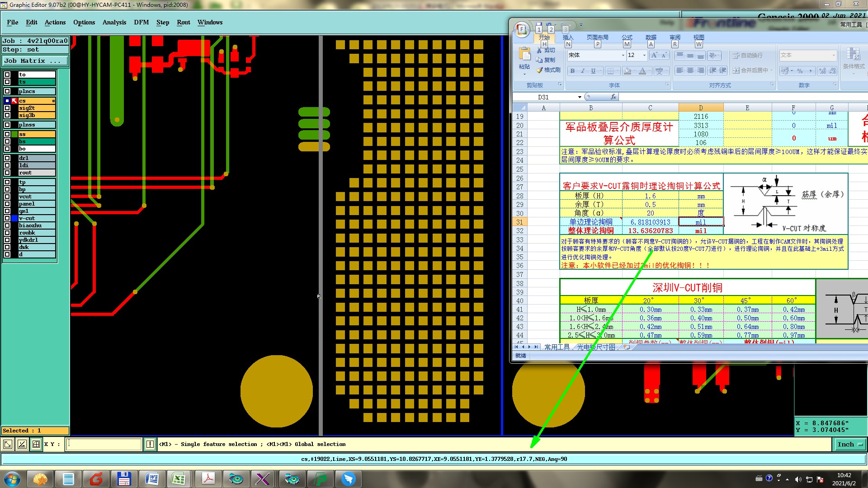Screen dimensions: 868x488
Task: Click the percent style icon
Action: 800,71
